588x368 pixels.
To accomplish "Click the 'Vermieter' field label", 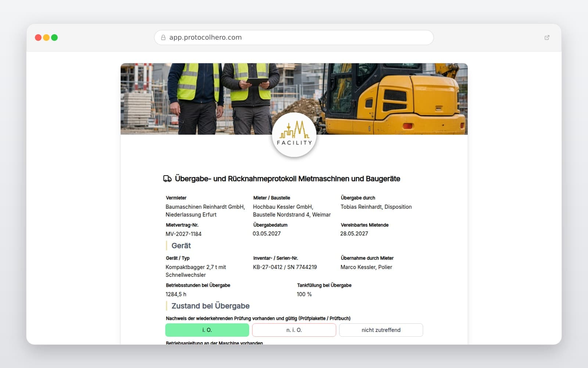I will [x=176, y=198].
